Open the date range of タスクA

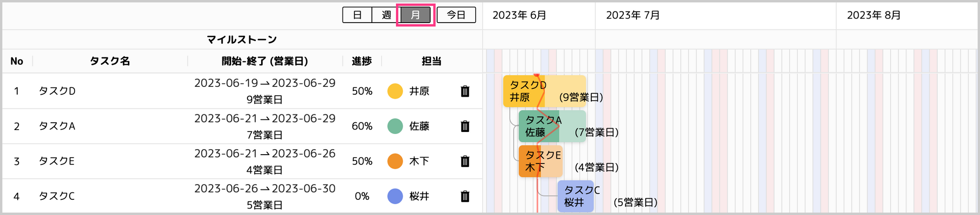[265, 126]
